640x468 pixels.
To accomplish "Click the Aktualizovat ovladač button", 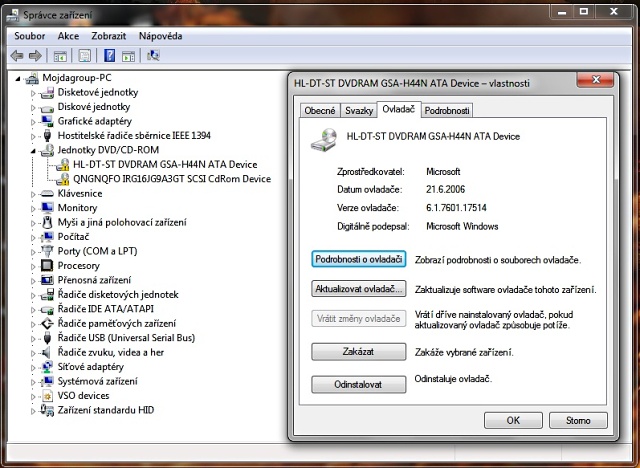I will click(358, 289).
